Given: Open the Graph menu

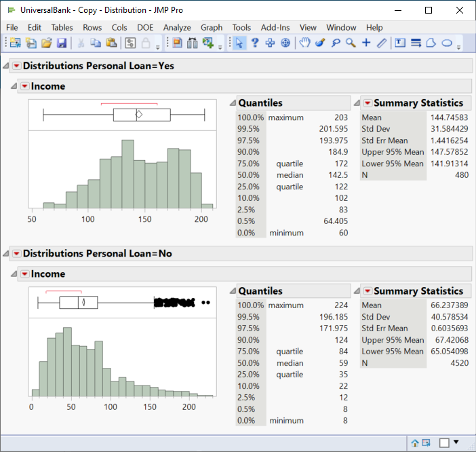Looking at the screenshot, I should click(x=212, y=28).
